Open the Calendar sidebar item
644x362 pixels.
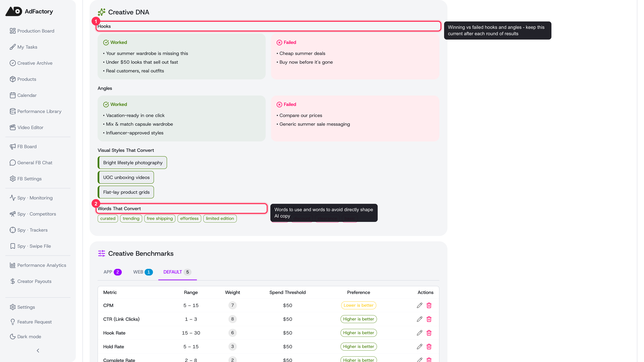(23, 95)
